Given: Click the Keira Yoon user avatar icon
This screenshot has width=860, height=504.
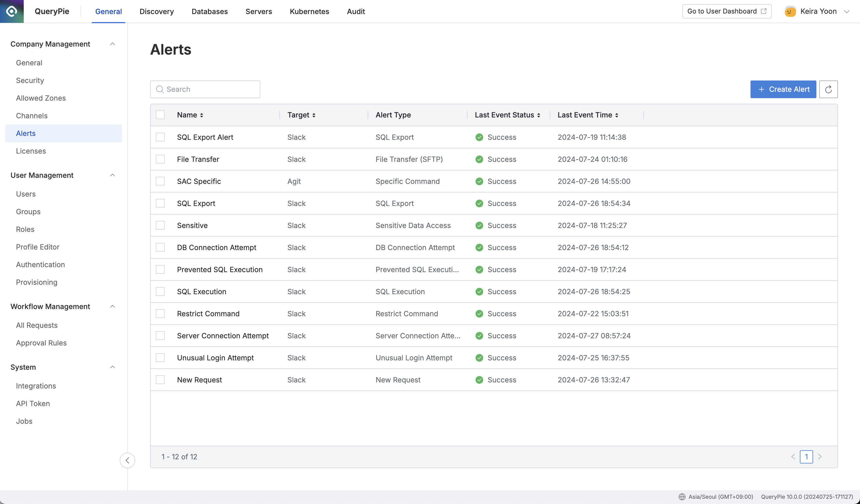Looking at the screenshot, I should coord(791,11).
